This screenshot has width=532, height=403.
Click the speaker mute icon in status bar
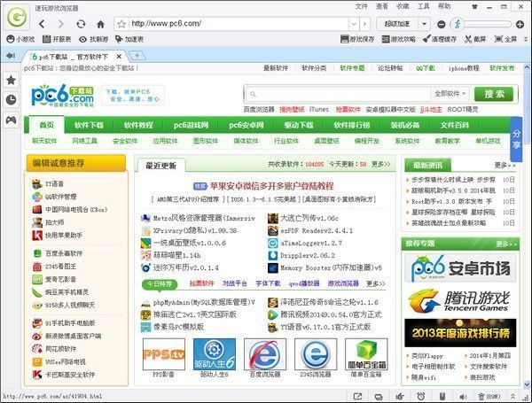point(463,396)
